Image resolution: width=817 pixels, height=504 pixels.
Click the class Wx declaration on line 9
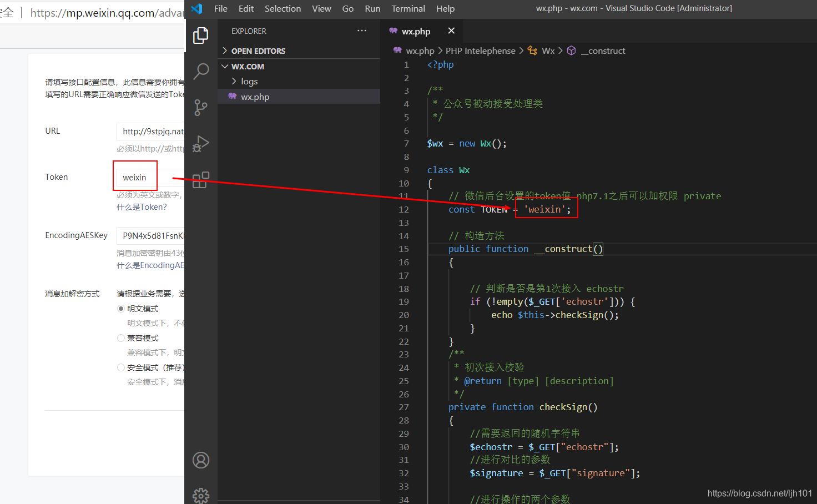448,170
